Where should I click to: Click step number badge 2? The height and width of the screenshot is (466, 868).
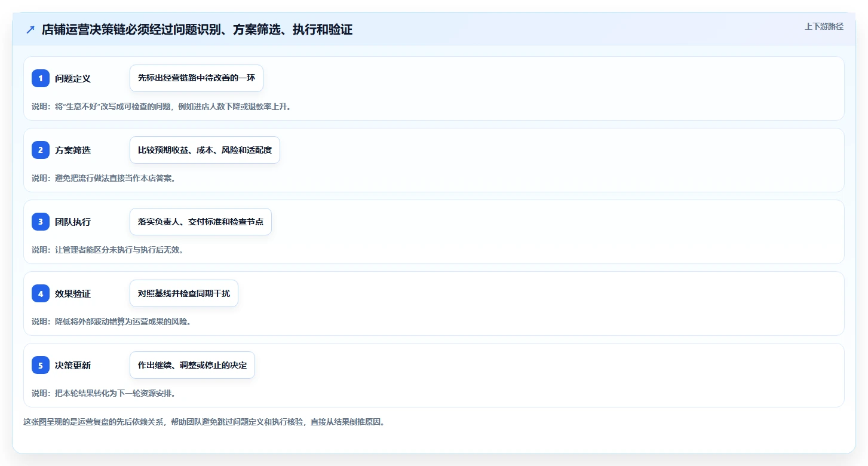(x=41, y=150)
